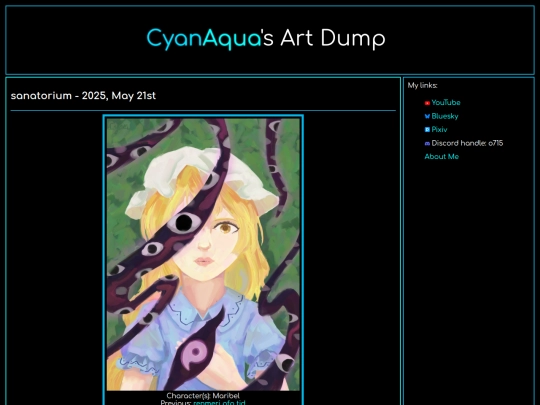The width and height of the screenshot is (540, 405).
Task: Click the Discord icon beside the handle
Action: coord(427,144)
